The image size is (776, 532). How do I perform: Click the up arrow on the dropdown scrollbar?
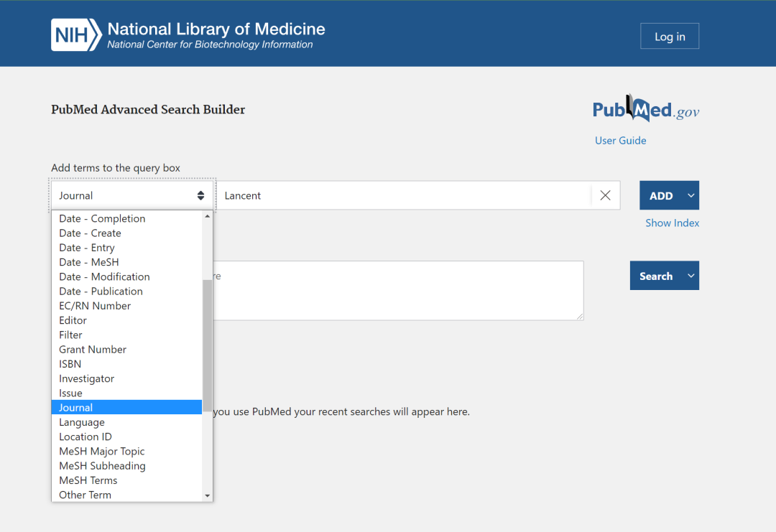point(208,215)
